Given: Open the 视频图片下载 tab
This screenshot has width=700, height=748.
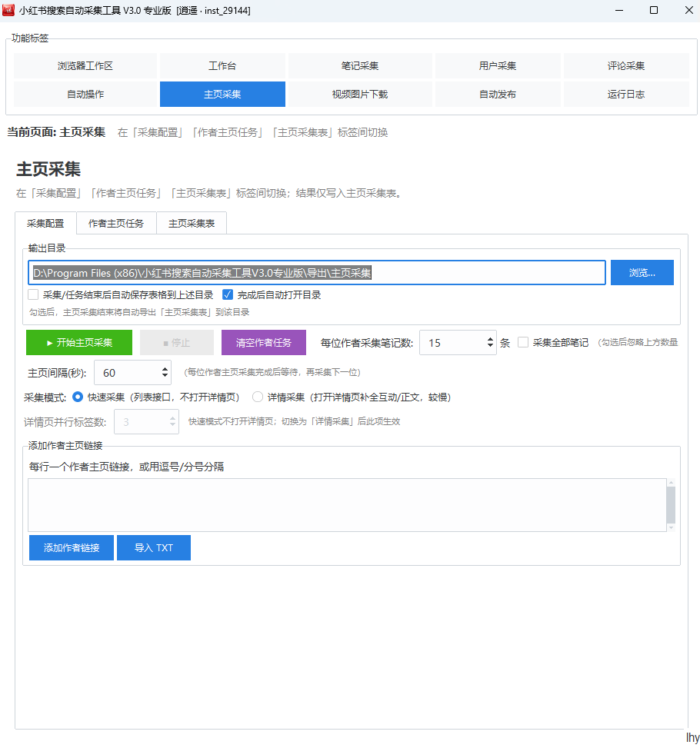Looking at the screenshot, I should point(360,94).
